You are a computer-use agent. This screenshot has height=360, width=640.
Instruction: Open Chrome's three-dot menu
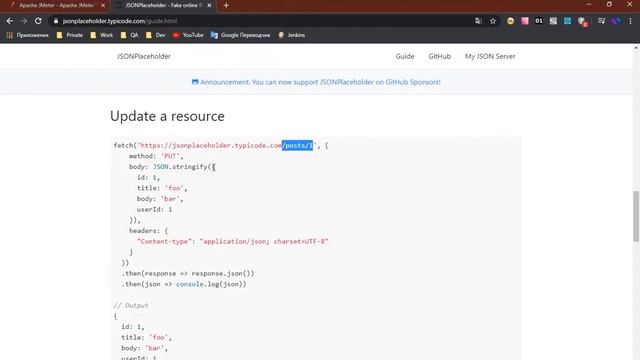coord(630,21)
